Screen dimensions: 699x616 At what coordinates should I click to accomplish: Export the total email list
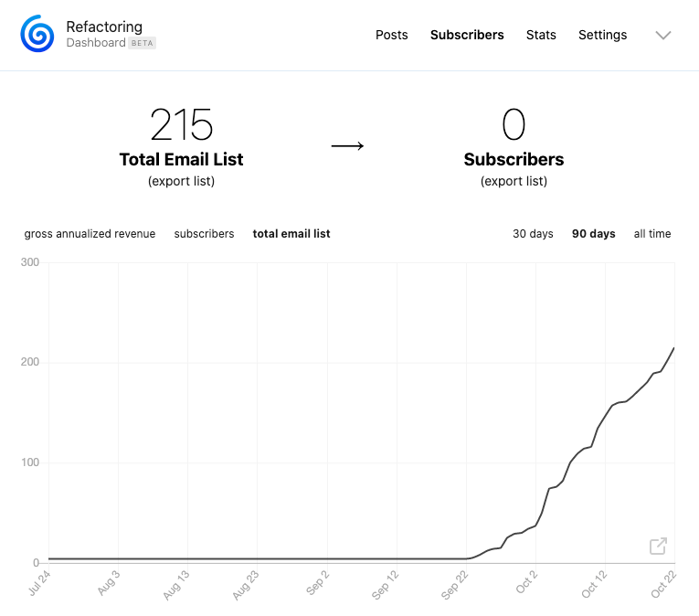182,181
